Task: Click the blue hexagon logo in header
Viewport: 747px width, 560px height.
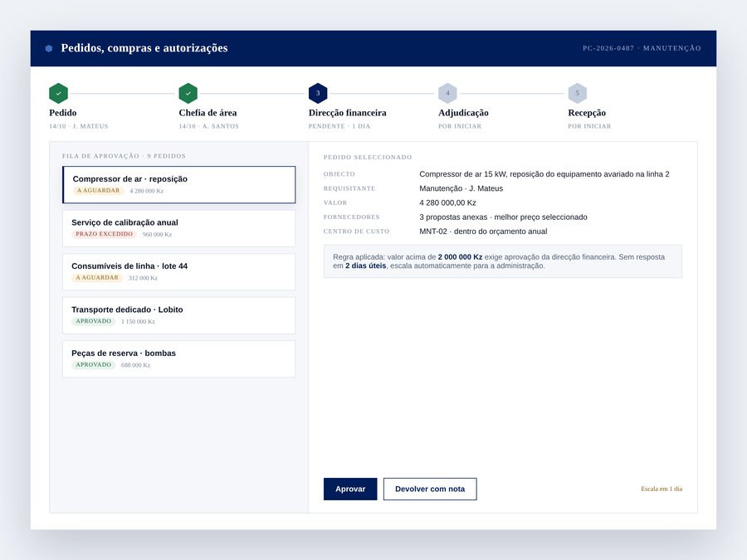Action: tap(49, 48)
